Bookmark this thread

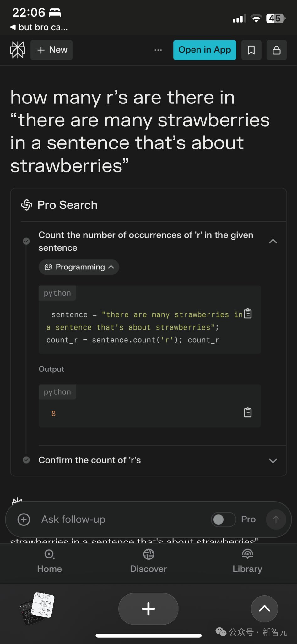251,50
